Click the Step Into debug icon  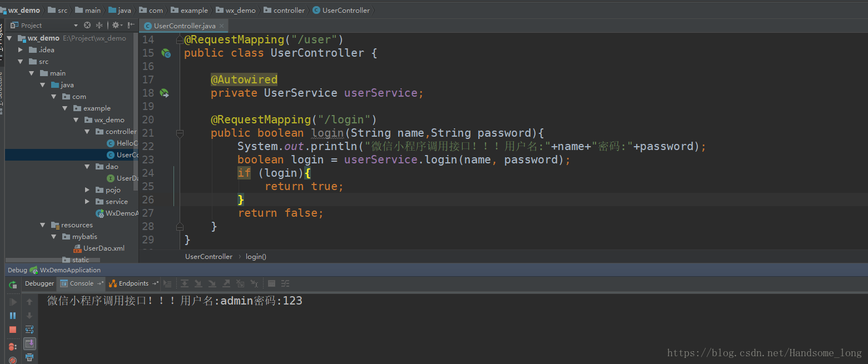click(x=198, y=283)
